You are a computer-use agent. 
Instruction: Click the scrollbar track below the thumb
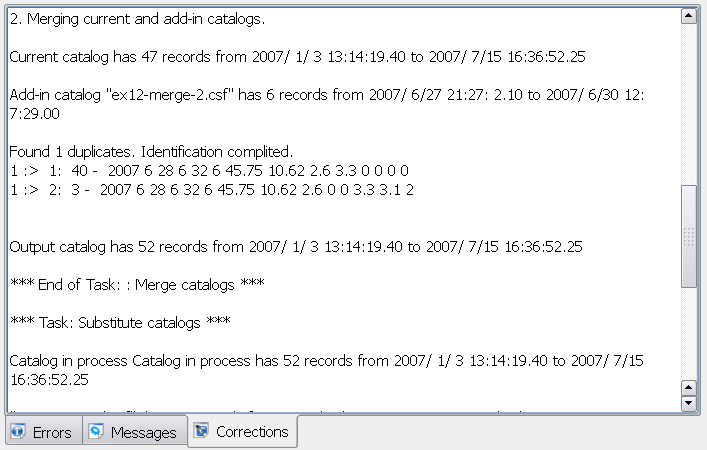pyautogui.click(x=689, y=333)
